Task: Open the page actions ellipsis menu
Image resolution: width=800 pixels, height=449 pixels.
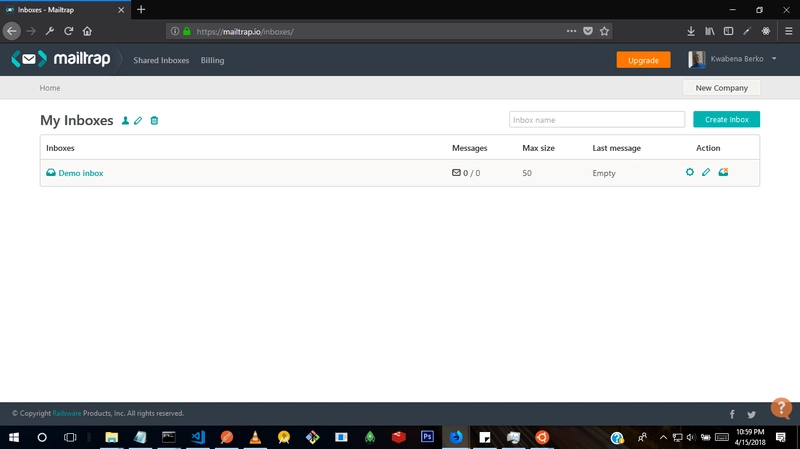Action: (571, 31)
